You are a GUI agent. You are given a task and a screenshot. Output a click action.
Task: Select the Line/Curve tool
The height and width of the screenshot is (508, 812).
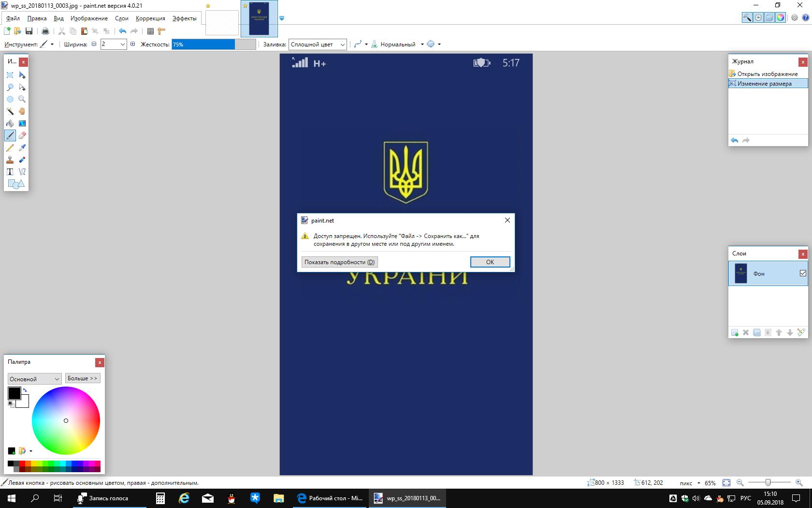pos(22,172)
